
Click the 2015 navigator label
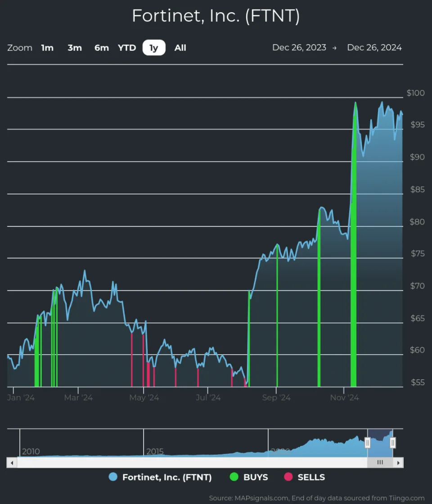point(155,452)
